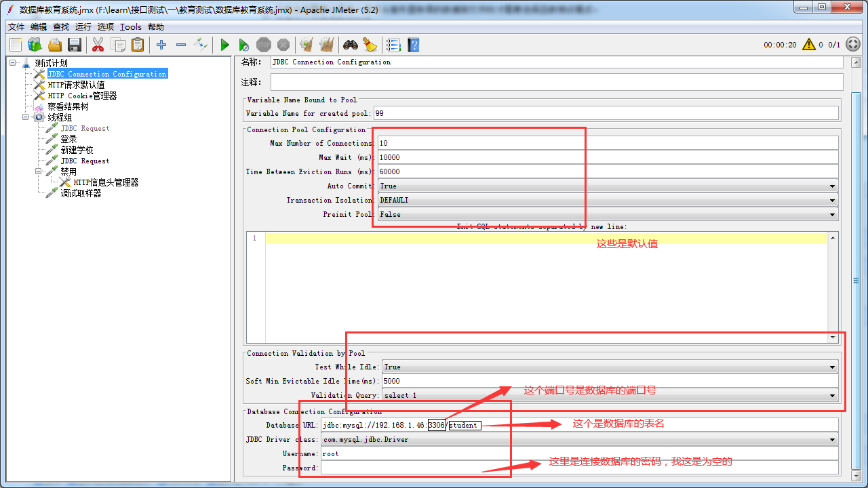Viewport: 868px width, 488px height.
Task: Click the Paste clipboard icon
Action: [x=138, y=45]
